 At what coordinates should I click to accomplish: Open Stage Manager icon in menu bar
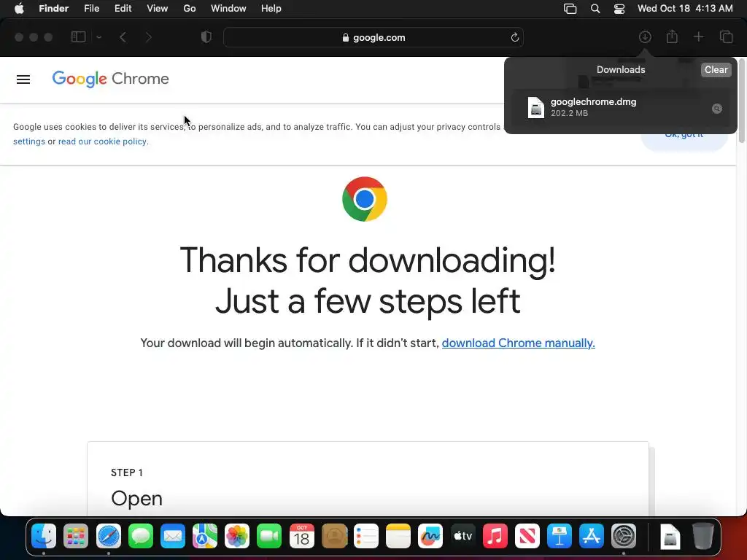click(x=570, y=9)
